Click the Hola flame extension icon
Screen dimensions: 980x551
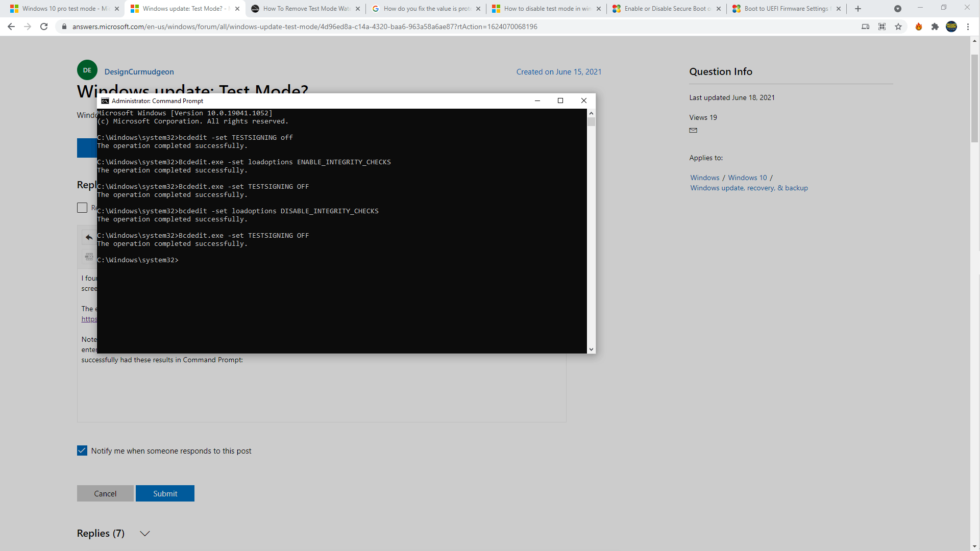click(919, 27)
